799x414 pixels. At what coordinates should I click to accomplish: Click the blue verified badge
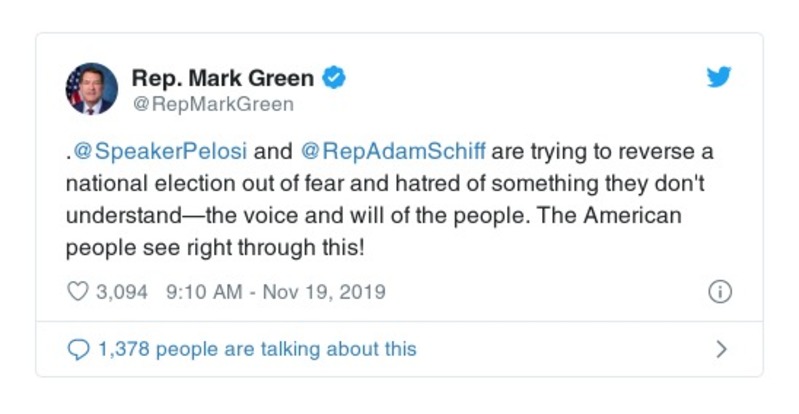tap(337, 77)
